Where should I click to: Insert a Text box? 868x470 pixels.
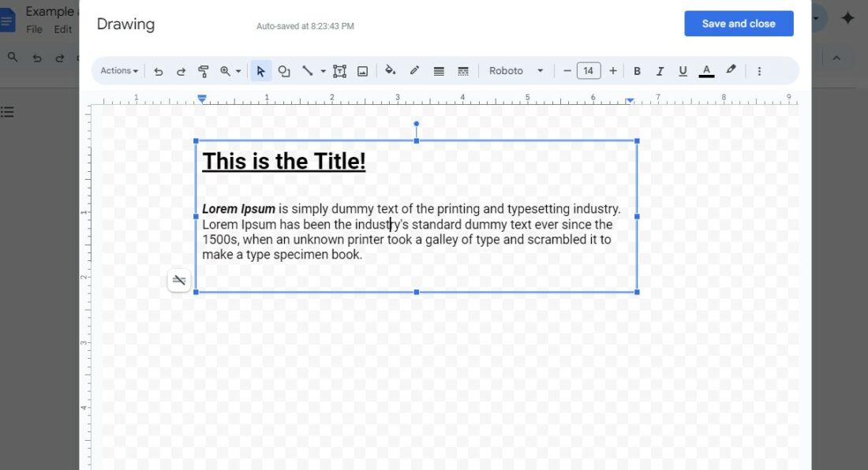point(339,70)
